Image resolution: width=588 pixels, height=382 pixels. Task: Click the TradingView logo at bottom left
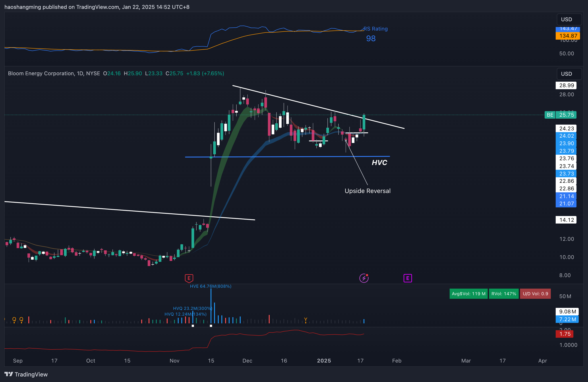click(x=26, y=374)
